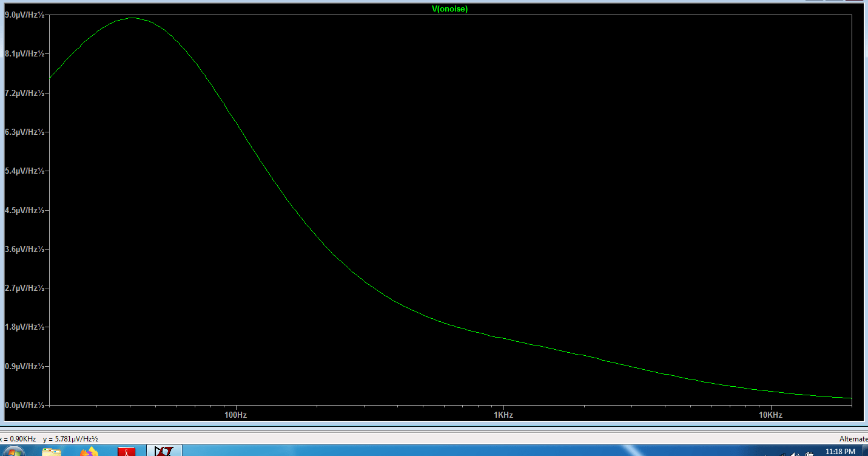The width and height of the screenshot is (868, 456).
Task: Click the taskbar clock showing 11:18 PM
Action: (x=841, y=451)
